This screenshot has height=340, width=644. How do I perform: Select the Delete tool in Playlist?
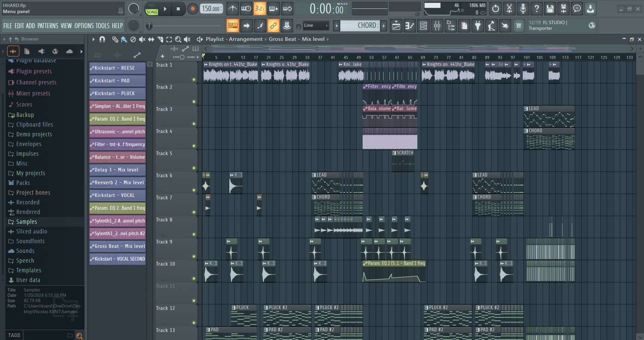coord(133,39)
